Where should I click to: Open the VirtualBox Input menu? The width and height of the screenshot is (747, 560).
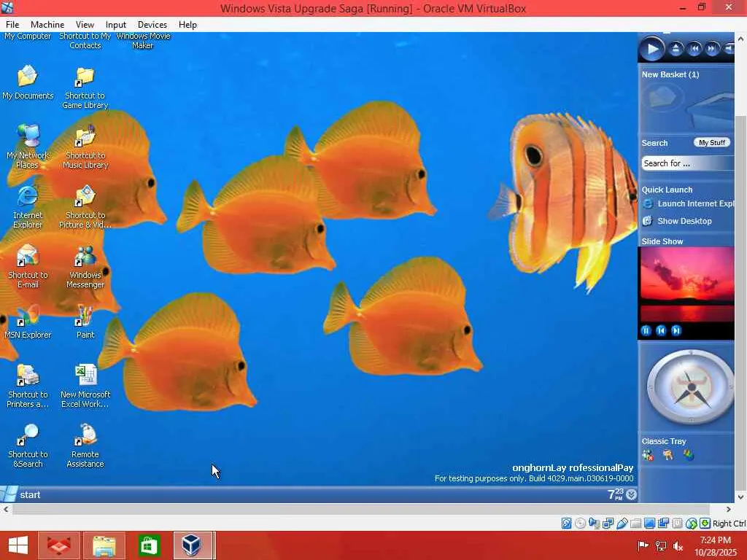[116, 25]
